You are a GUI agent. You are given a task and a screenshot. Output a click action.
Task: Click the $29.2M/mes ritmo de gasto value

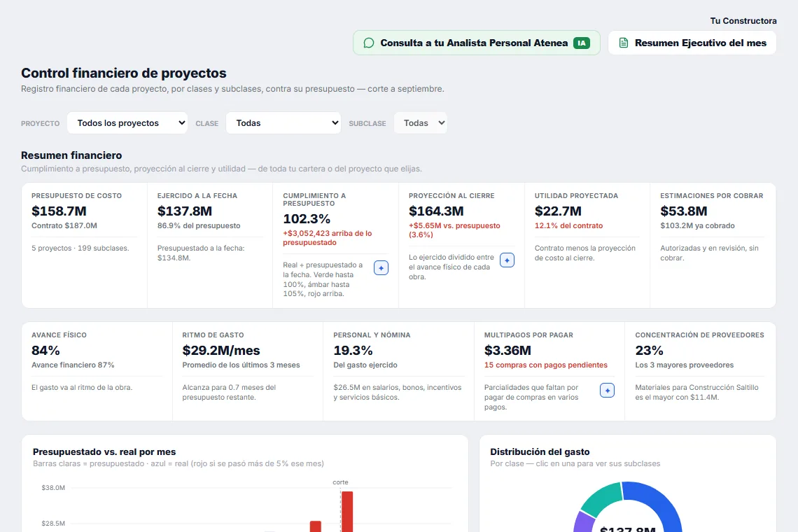pyautogui.click(x=221, y=350)
